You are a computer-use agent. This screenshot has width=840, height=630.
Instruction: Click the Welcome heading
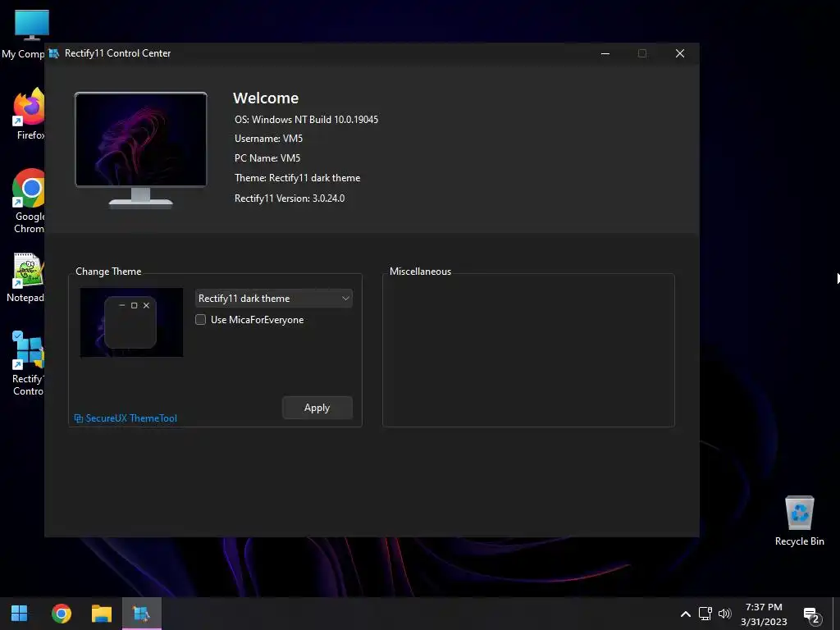point(266,98)
